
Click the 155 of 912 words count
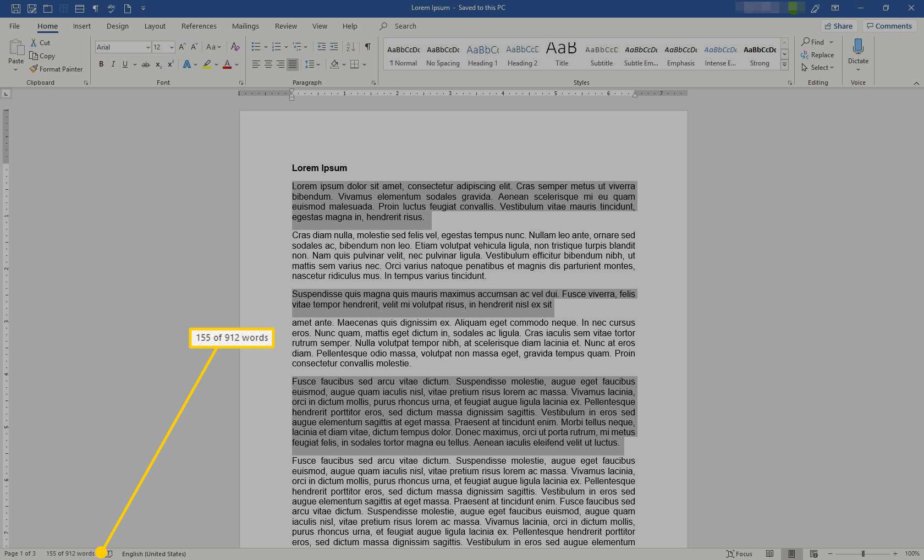[x=70, y=554]
